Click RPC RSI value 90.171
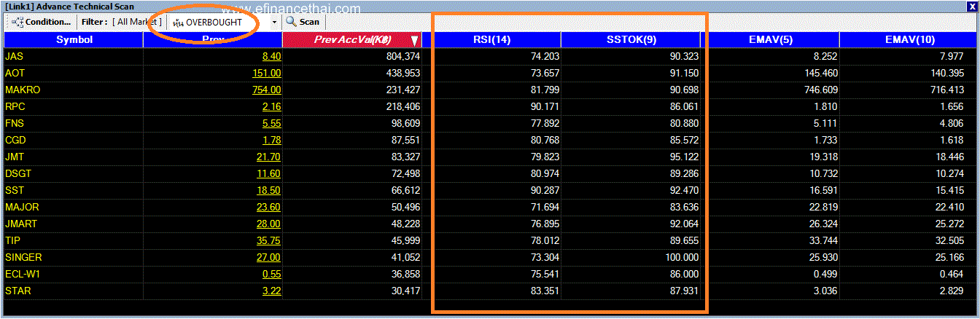980x319 pixels. [544, 106]
